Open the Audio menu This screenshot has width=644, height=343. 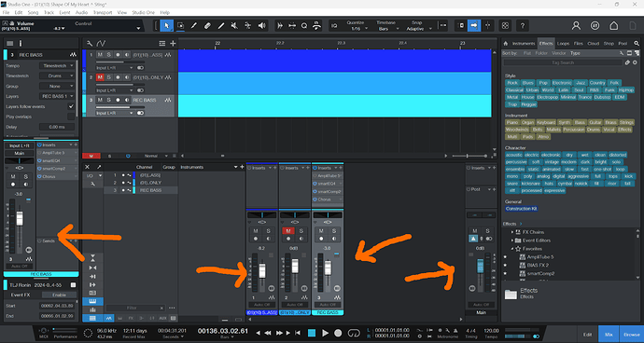point(81,13)
